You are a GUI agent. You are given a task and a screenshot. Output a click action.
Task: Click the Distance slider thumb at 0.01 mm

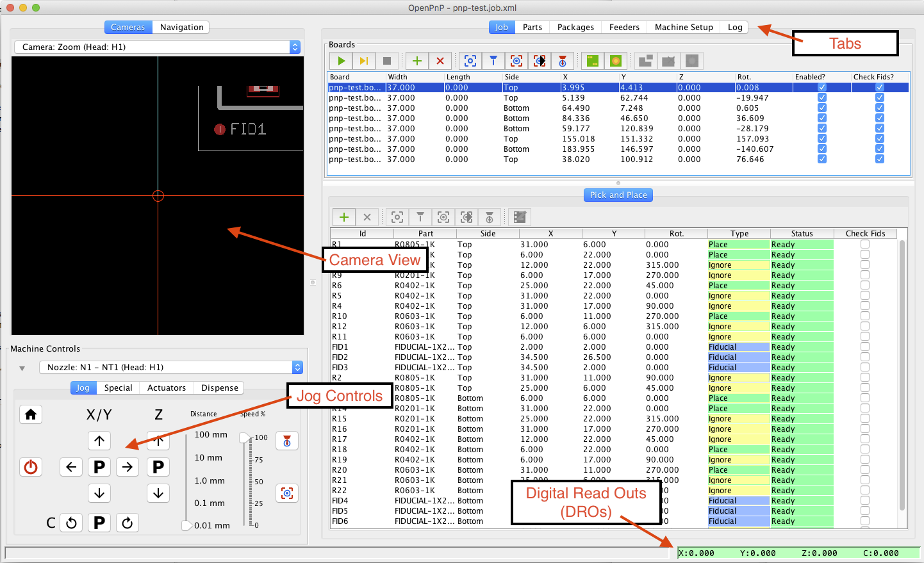pyautogui.click(x=186, y=525)
